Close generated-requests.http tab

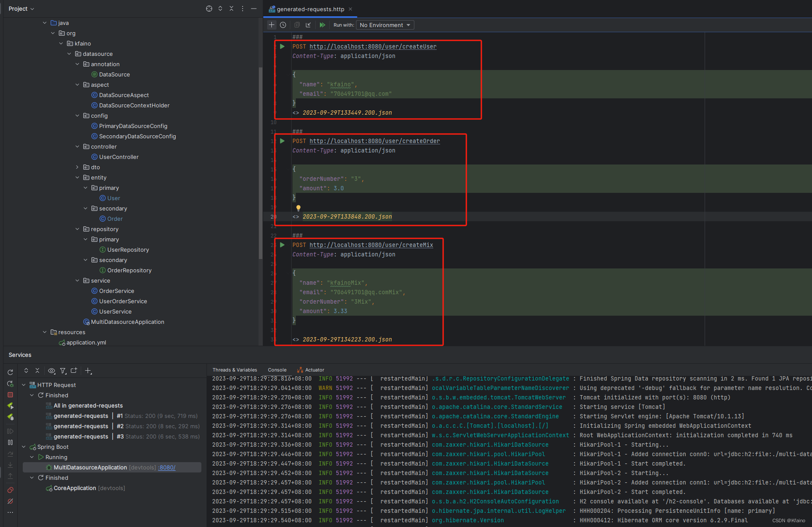(x=350, y=9)
